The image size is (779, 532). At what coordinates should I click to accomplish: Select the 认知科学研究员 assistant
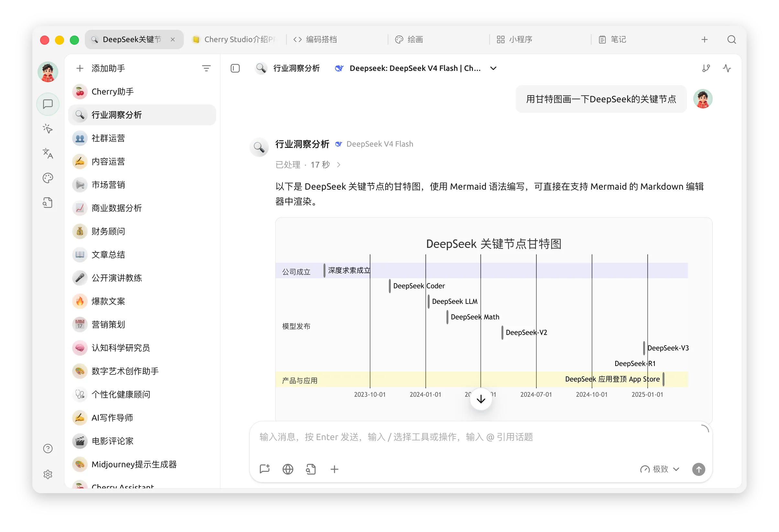tap(142, 348)
